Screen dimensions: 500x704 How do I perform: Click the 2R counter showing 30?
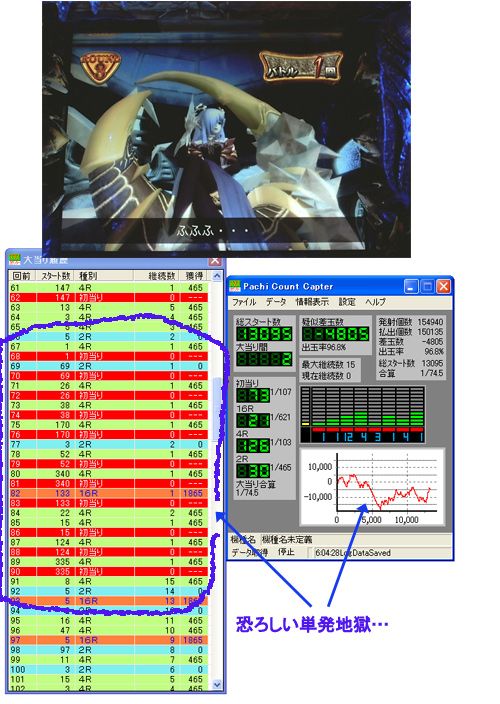[253, 471]
